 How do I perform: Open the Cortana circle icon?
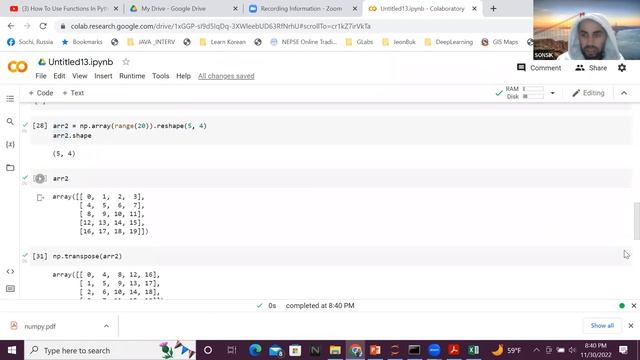tap(208, 350)
